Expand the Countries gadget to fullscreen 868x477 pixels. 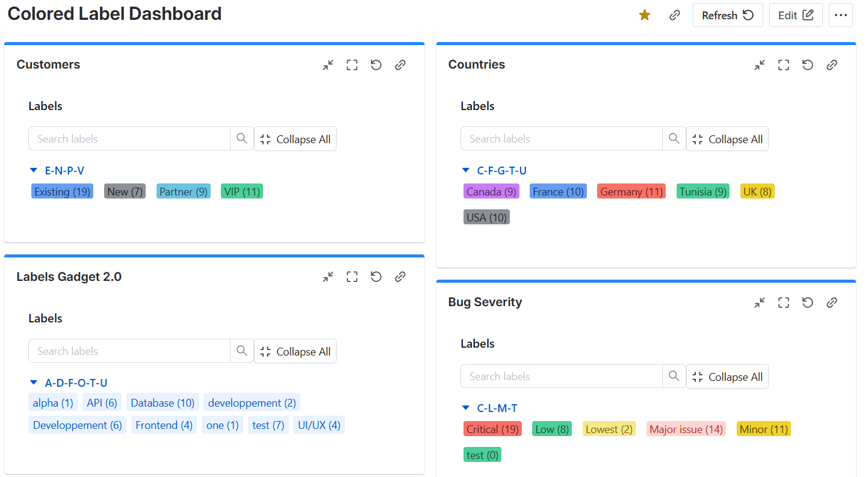click(x=783, y=64)
